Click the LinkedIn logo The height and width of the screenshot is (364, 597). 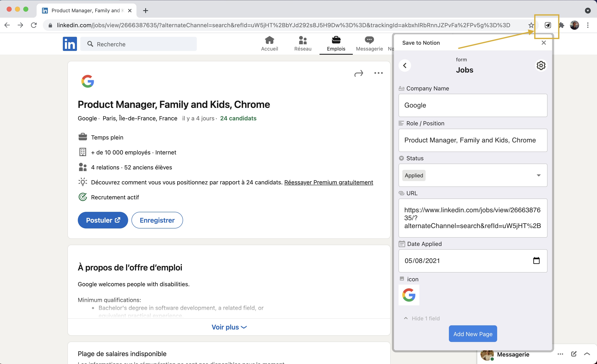click(x=70, y=44)
